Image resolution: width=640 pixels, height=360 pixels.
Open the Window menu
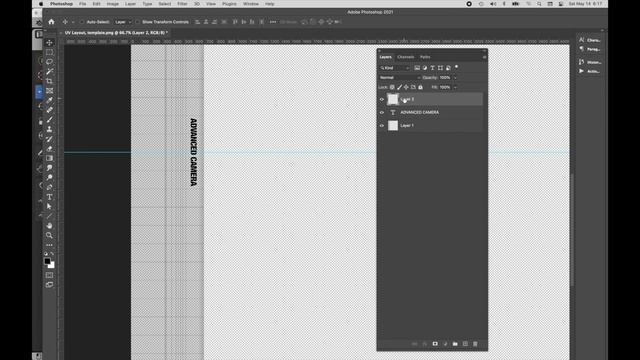tap(251, 4)
